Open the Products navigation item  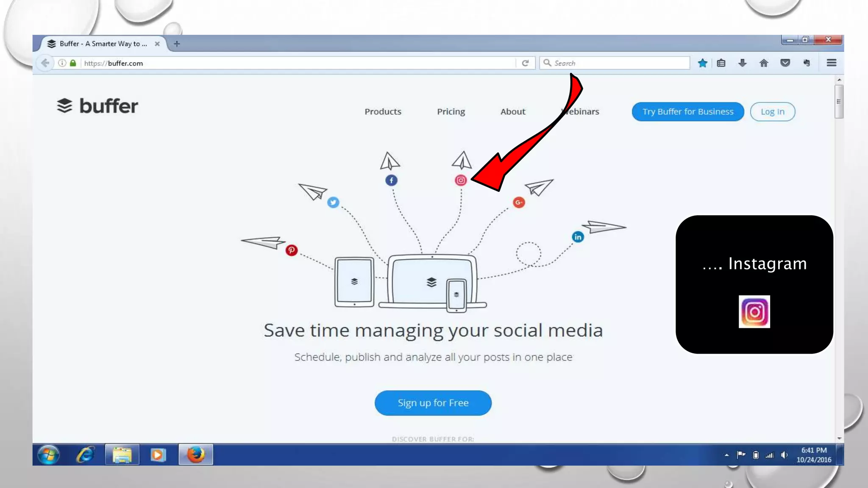(383, 112)
